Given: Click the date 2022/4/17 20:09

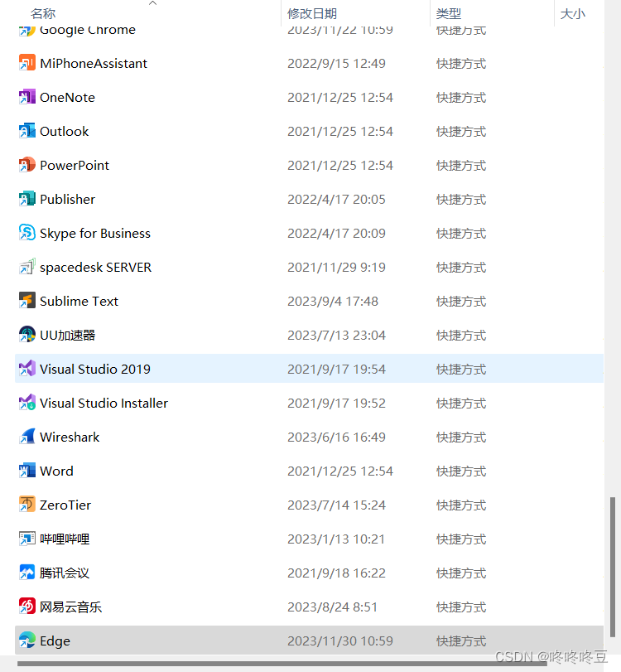Looking at the screenshot, I should [x=336, y=233].
